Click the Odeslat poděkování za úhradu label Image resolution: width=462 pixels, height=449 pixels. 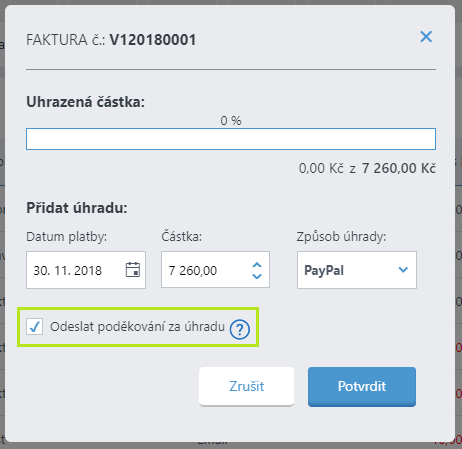tap(137, 327)
